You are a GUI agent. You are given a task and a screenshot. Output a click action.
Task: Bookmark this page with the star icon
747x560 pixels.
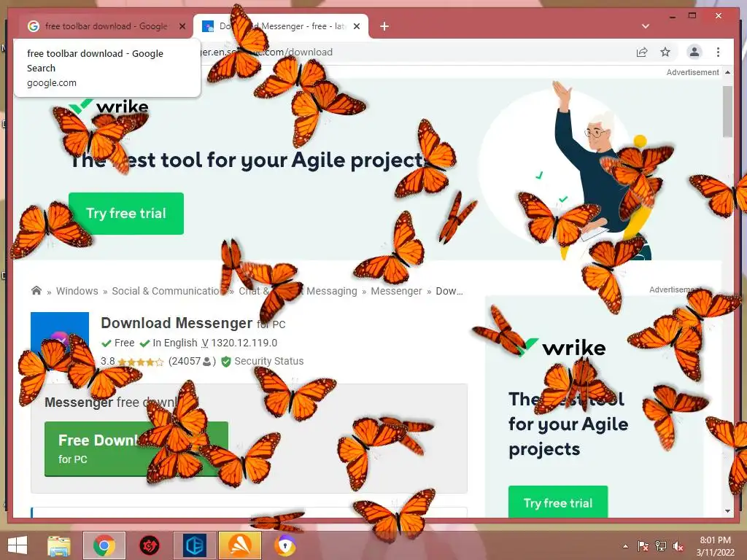(x=665, y=52)
